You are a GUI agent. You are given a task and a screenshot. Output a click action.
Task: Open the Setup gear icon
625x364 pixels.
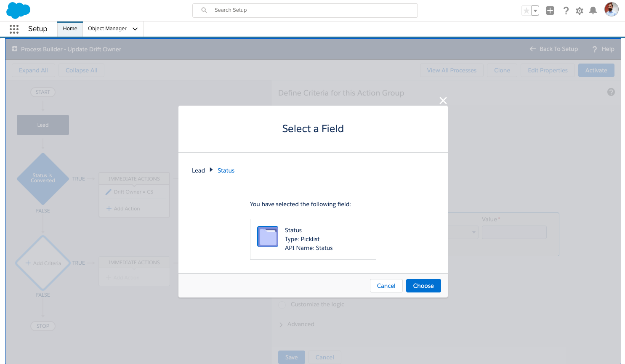pos(580,11)
